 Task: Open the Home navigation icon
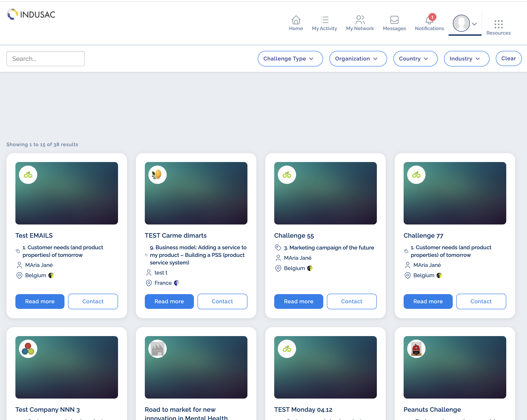tap(296, 20)
